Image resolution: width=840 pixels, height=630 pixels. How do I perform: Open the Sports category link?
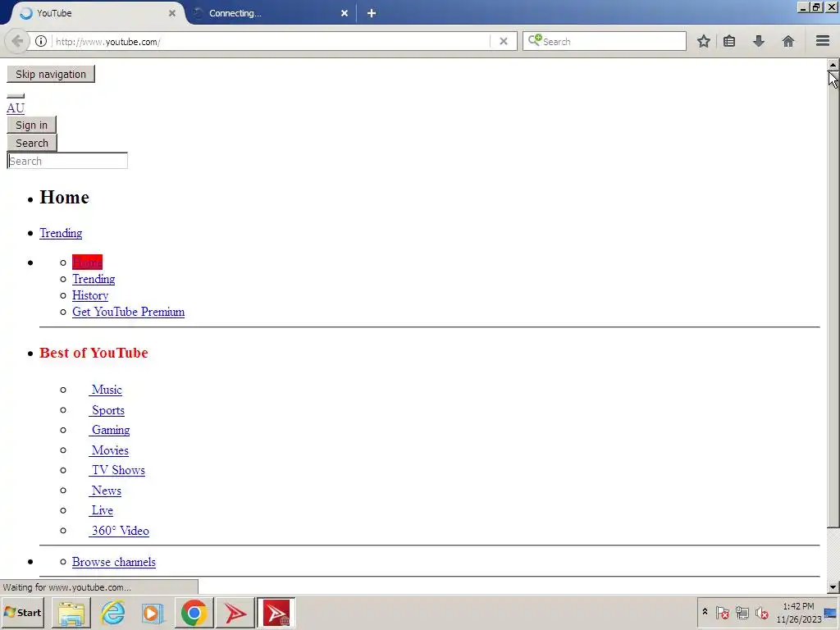pos(107,410)
